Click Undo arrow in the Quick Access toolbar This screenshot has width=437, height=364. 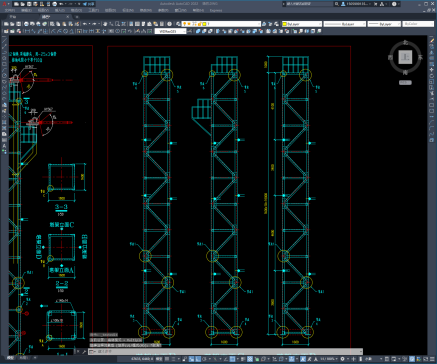pyautogui.click(x=62, y=4)
